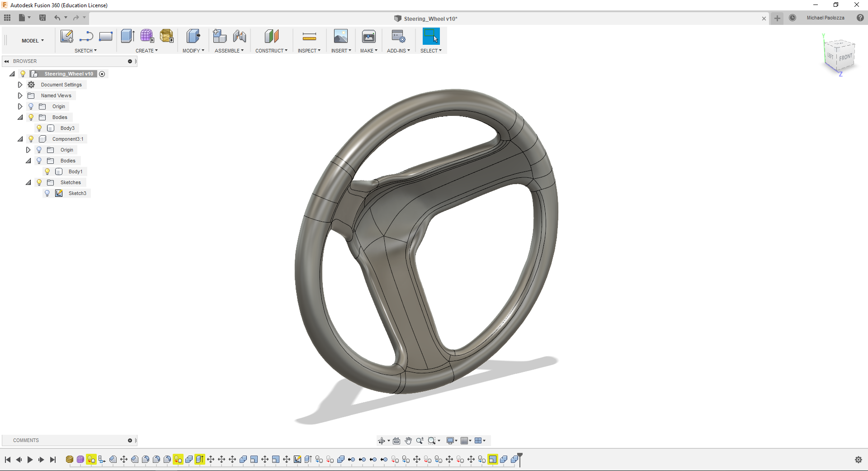Click the Undo arrow icon
The height and width of the screenshot is (471, 868).
coord(57,18)
